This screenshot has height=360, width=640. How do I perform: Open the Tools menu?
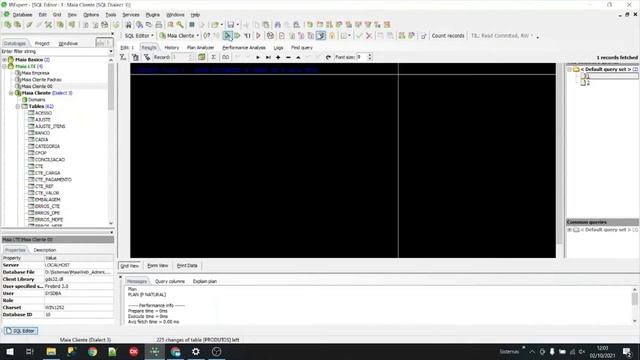coord(111,15)
